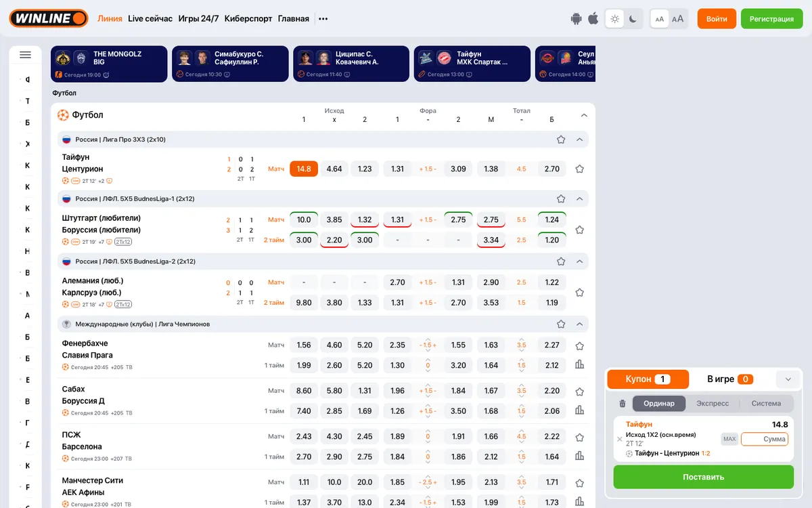Open the Киберспорт menu item
Screen dimensions: 812x508
(248, 19)
